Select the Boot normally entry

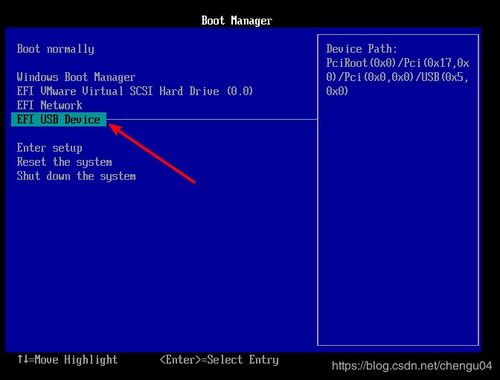point(56,49)
